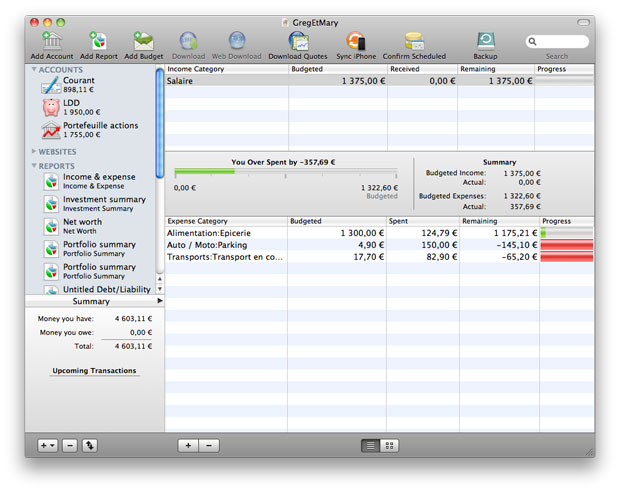
Task: Click the Sync iPhone icon
Action: [x=356, y=41]
